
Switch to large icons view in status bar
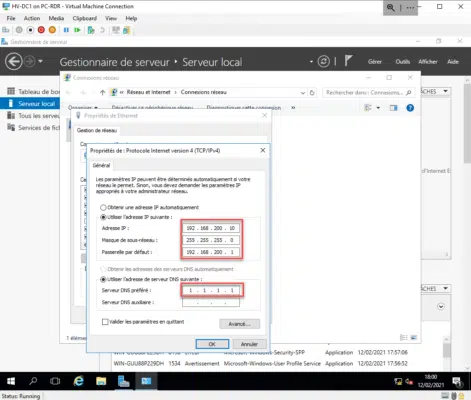point(414,338)
